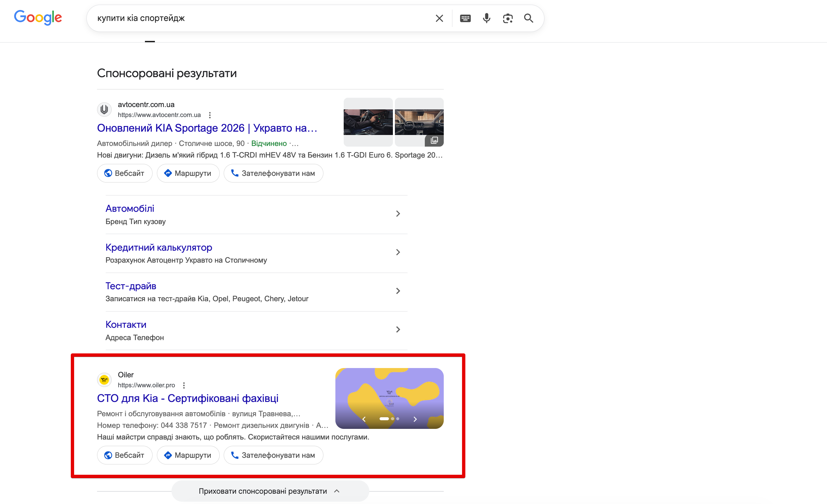Click the Oiler carousel page indicator dots
Viewport: 827px width, 504px height.
(389, 419)
